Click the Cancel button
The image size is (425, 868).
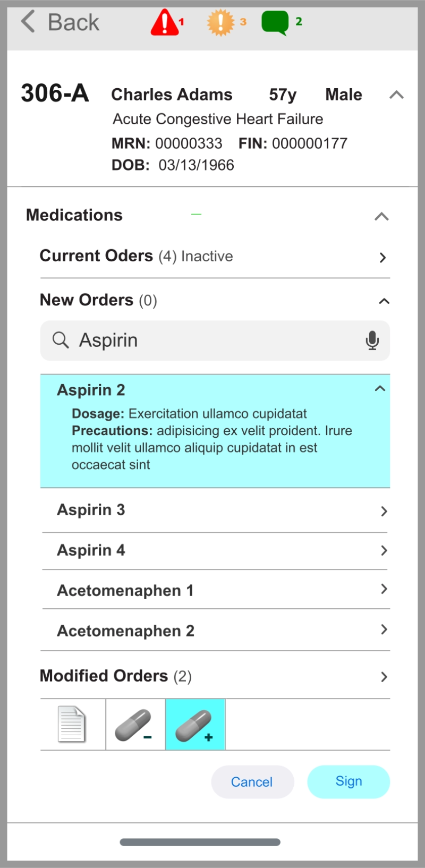point(252,782)
